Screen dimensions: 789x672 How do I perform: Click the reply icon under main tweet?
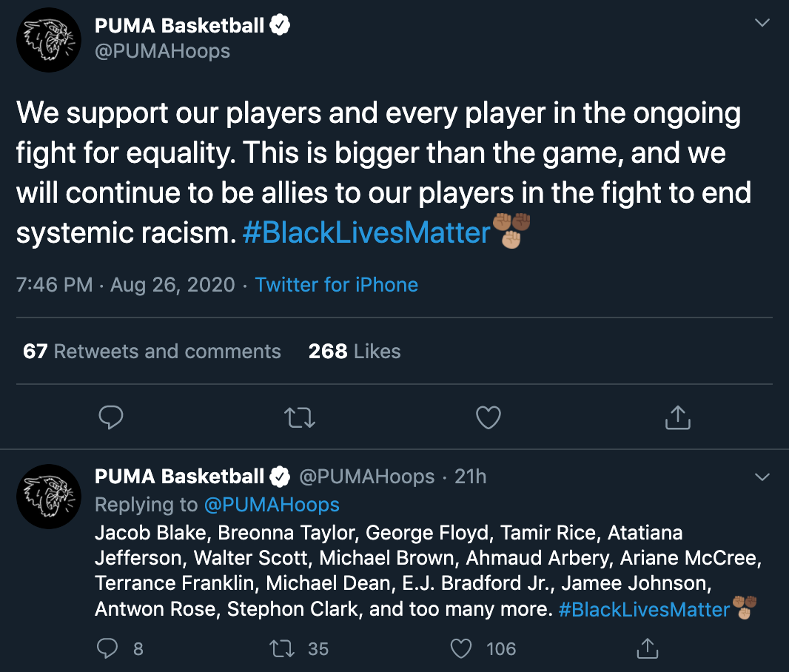click(x=111, y=417)
